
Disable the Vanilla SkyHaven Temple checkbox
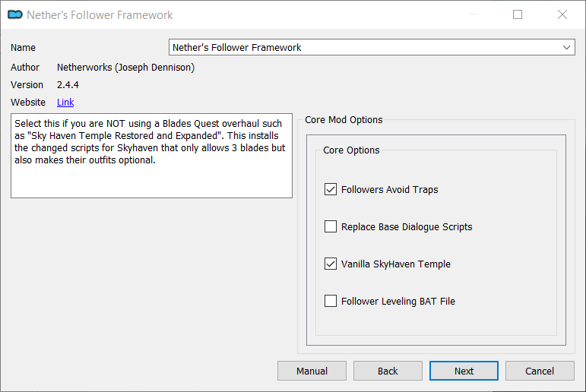click(331, 264)
